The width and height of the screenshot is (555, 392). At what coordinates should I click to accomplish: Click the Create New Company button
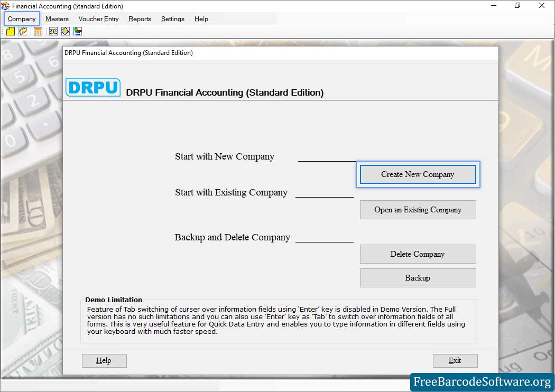tap(418, 174)
